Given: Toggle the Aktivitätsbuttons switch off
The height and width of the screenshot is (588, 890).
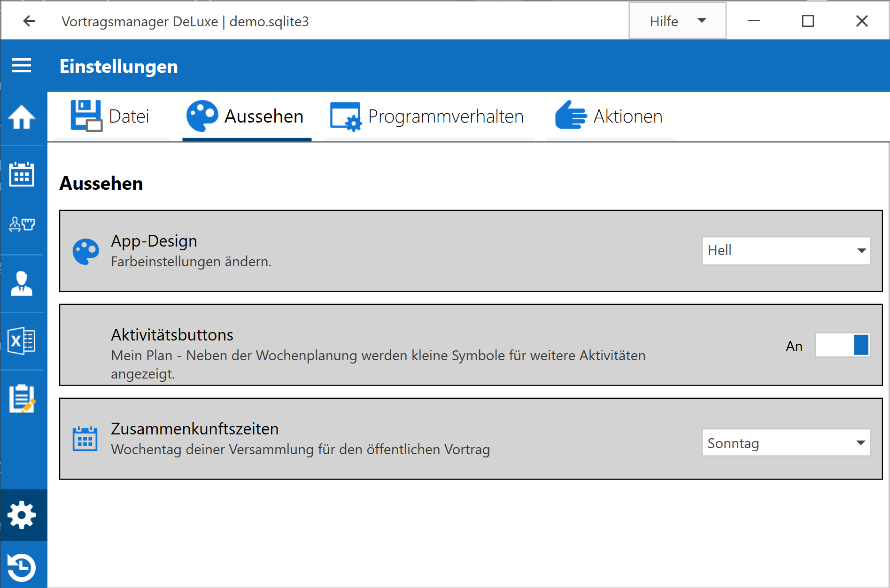Looking at the screenshot, I should pyautogui.click(x=843, y=345).
